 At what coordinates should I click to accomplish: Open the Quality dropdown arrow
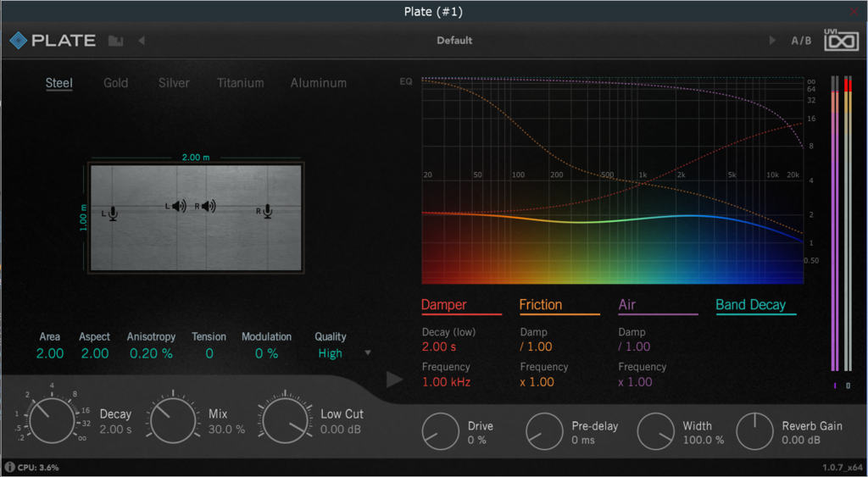[x=368, y=353]
